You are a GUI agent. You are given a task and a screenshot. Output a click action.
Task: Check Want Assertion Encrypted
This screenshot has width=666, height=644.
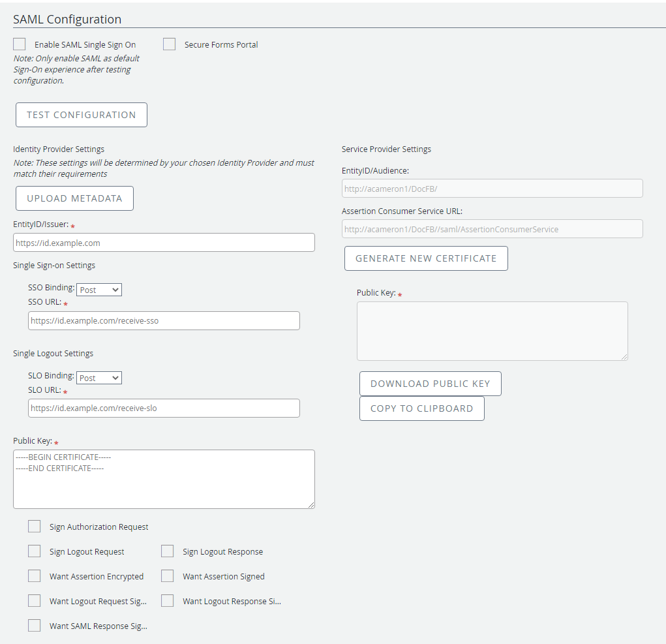tap(35, 576)
